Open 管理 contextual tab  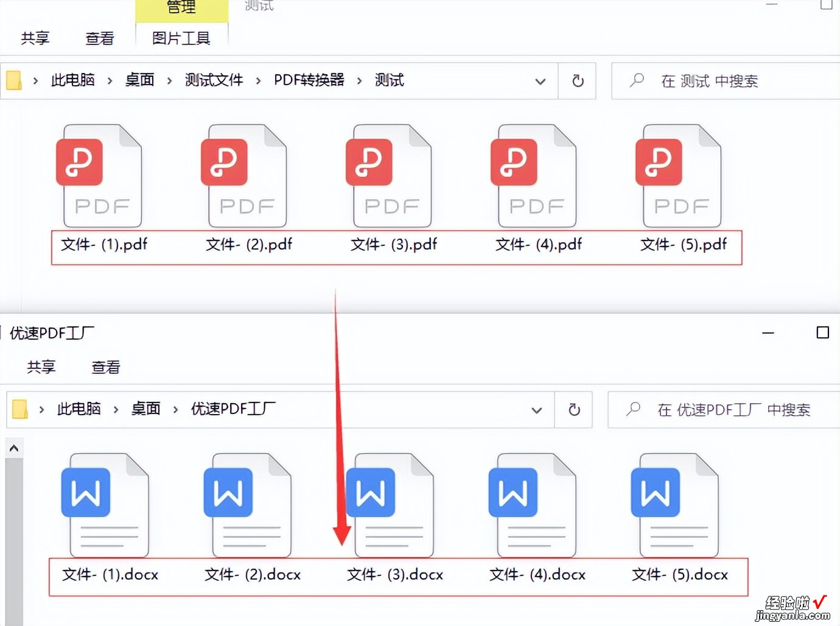point(181,8)
